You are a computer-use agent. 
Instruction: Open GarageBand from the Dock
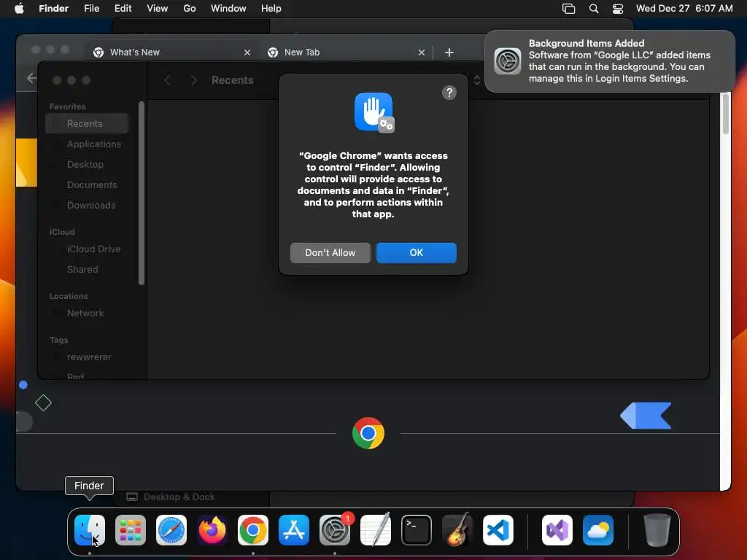coord(457,530)
